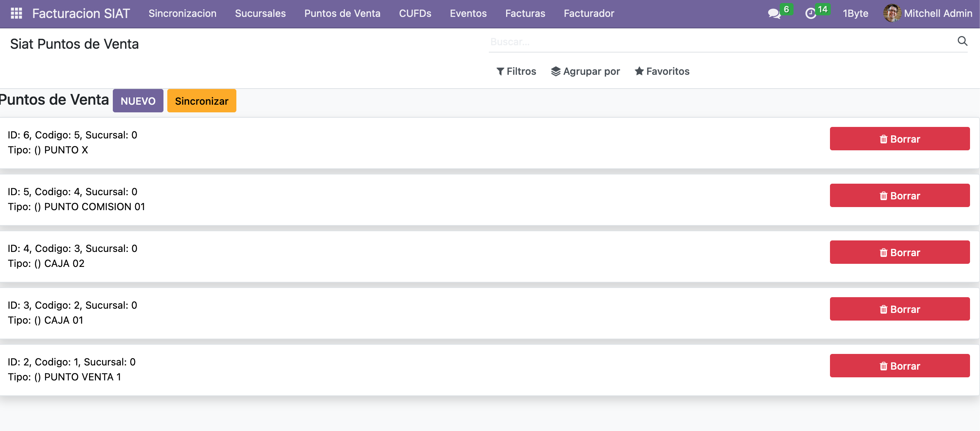Open the conversations chat bubble icon

pyautogui.click(x=774, y=14)
